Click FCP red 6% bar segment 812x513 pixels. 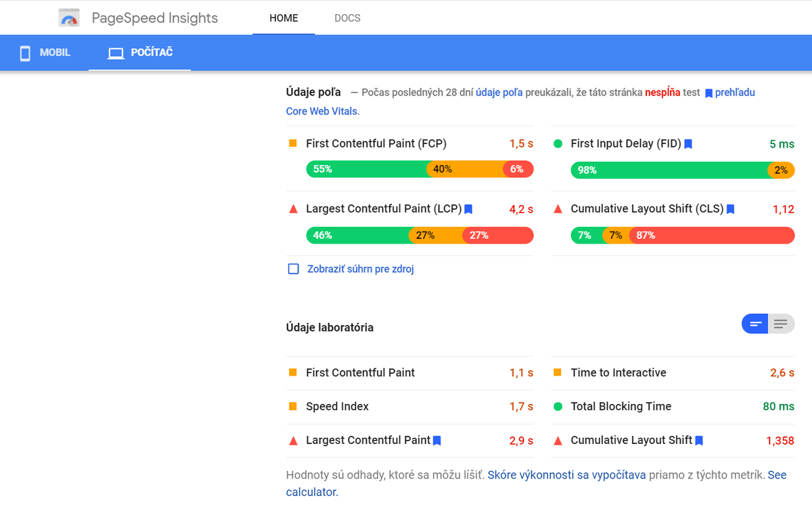pos(518,169)
